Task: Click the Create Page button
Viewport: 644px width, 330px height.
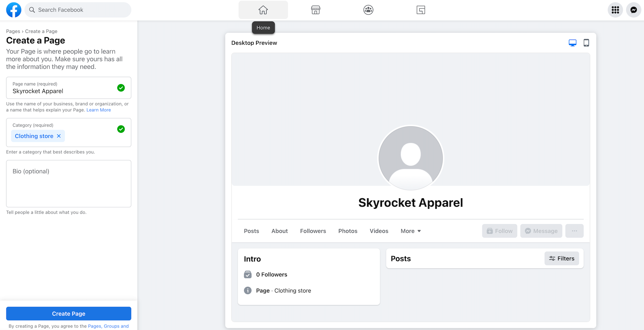Action: 68,314
